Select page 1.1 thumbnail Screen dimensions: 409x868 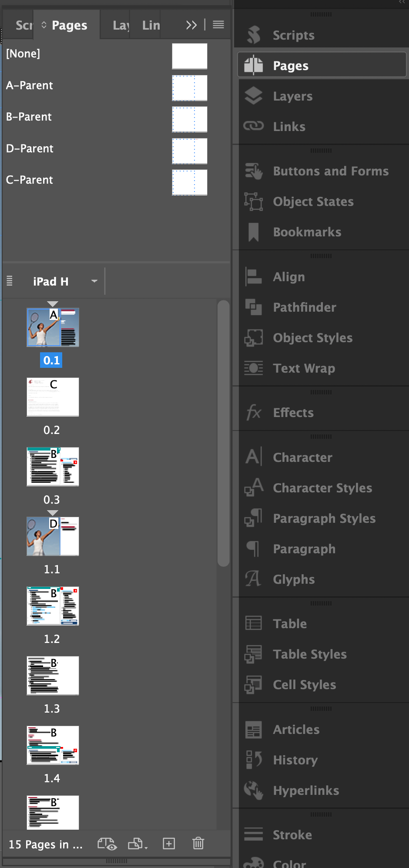53,536
